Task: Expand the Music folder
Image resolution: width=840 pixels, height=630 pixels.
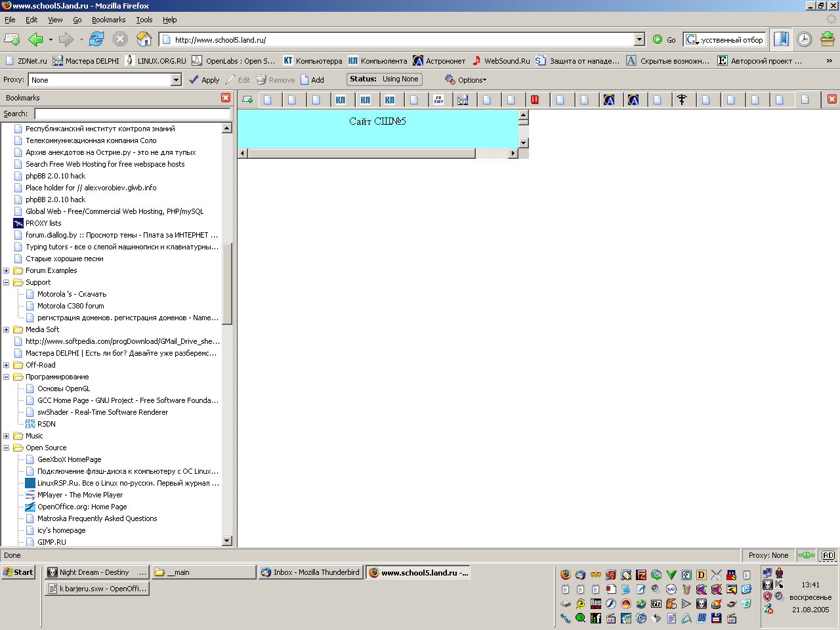Action: pos(7,436)
